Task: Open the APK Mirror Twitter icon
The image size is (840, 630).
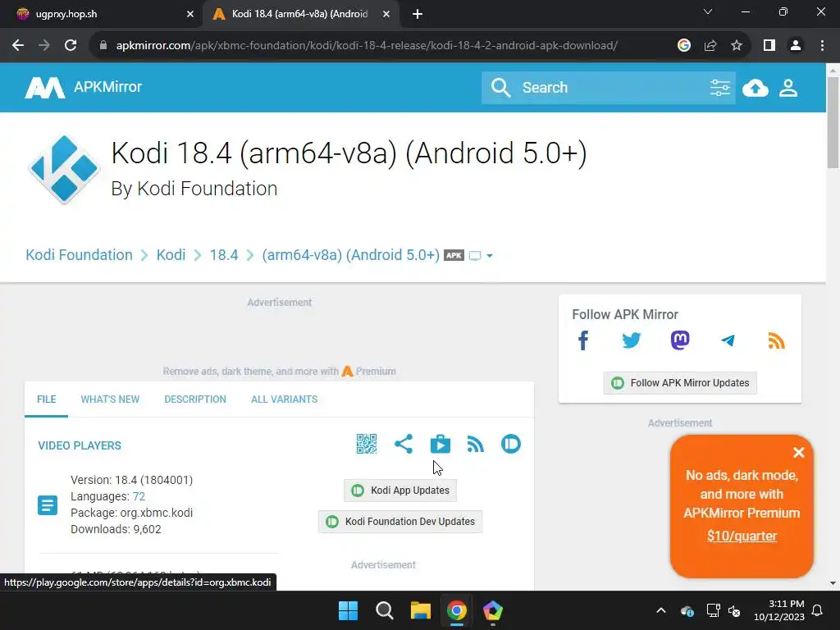Action: 631,340
